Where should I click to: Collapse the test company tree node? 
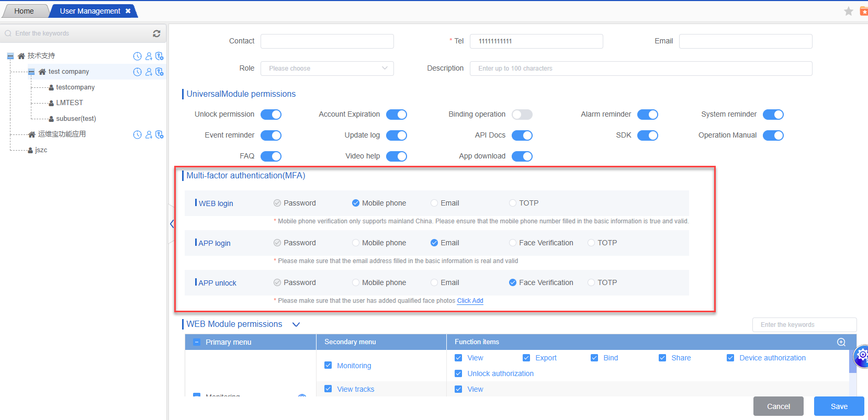click(31, 72)
